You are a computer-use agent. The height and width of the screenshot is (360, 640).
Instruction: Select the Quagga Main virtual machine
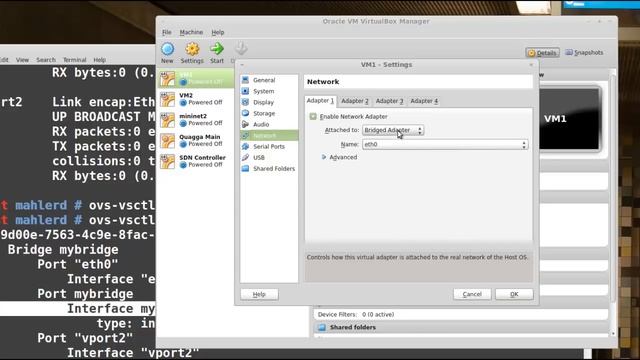click(x=196, y=141)
